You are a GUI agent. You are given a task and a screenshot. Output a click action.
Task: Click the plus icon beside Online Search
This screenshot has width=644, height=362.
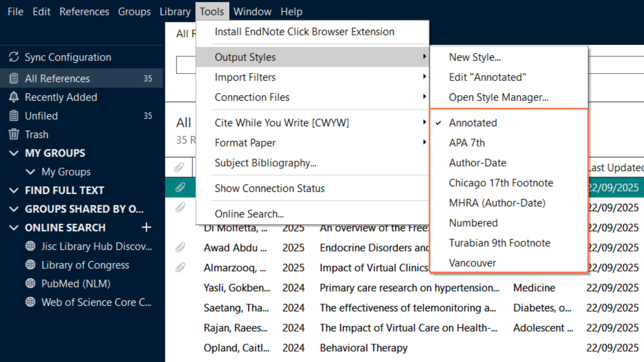click(147, 228)
